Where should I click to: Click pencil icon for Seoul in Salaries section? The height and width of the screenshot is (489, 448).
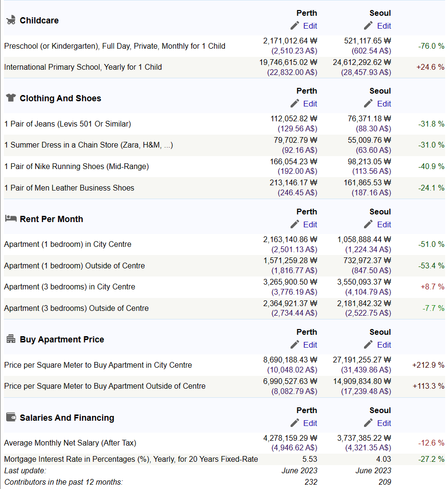pyautogui.click(x=368, y=423)
